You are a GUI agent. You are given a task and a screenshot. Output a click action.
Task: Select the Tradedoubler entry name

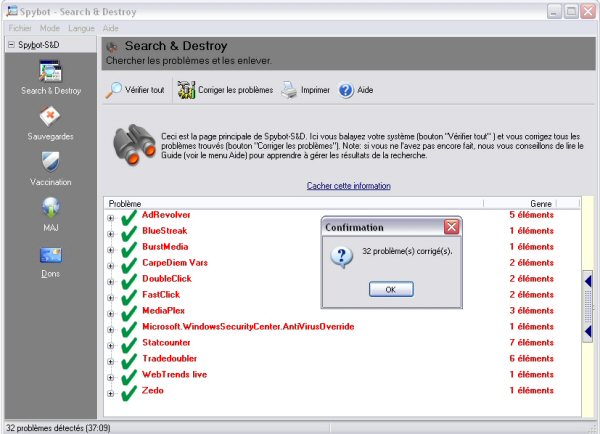tap(170, 359)
